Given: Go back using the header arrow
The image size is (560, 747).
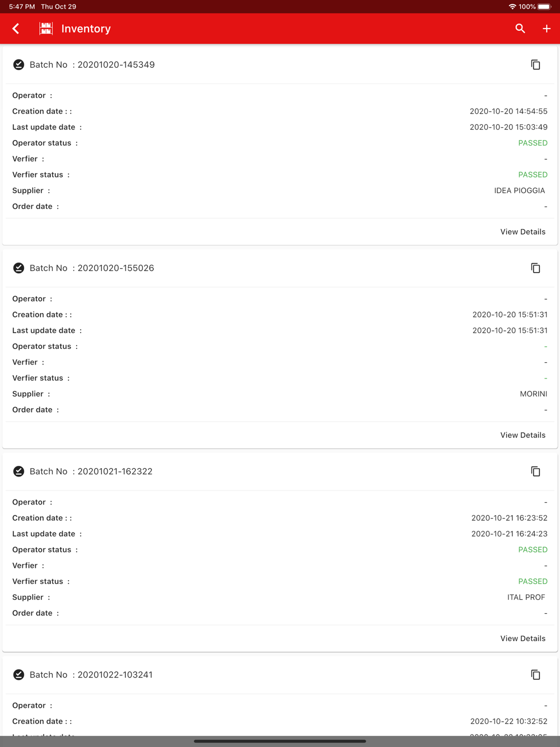Looking at the screenshot, I should (16, 29).
